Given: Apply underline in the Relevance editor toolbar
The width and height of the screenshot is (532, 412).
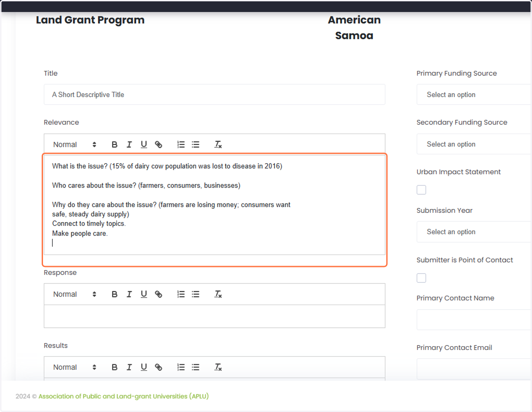Looking at the screenshot, I should (144, 145).
